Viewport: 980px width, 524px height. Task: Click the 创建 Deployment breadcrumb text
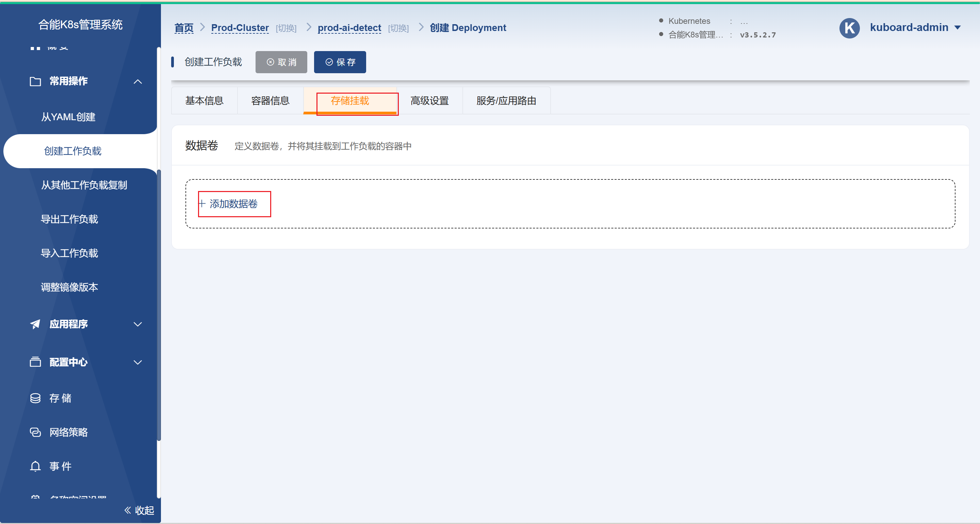pyautogui.click(x=468, y=28)
